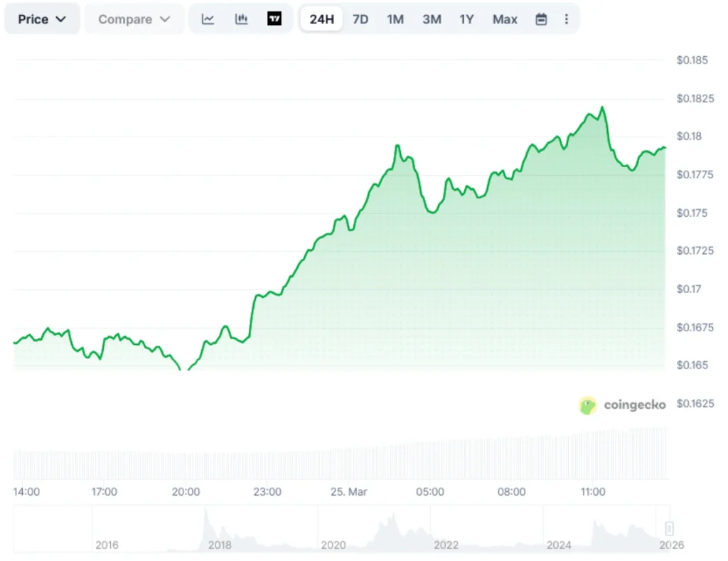
Task: Open the Price dropdown
Action: tap(42, 19)
